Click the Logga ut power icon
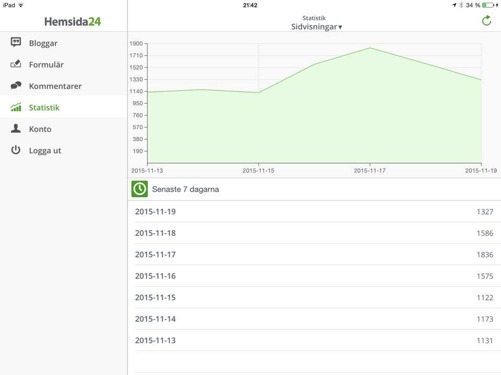The width and height of the screenshot is (501, 375). pos(16,150)
